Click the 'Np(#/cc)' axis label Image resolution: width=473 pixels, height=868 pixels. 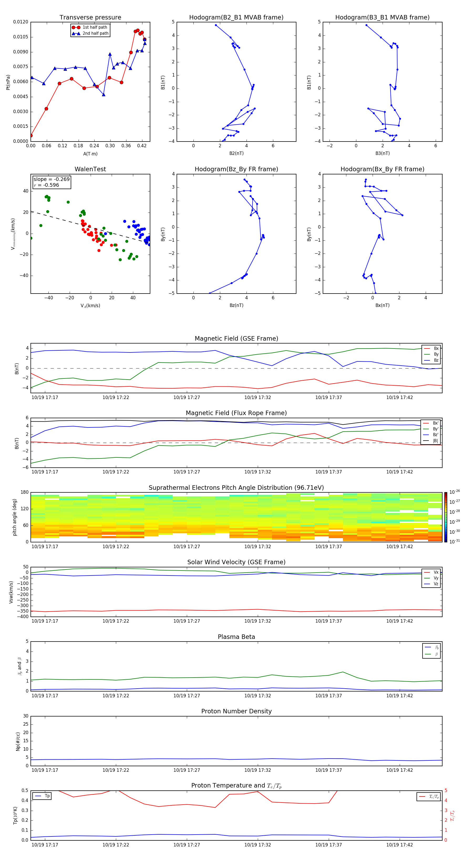pos(18,741)
